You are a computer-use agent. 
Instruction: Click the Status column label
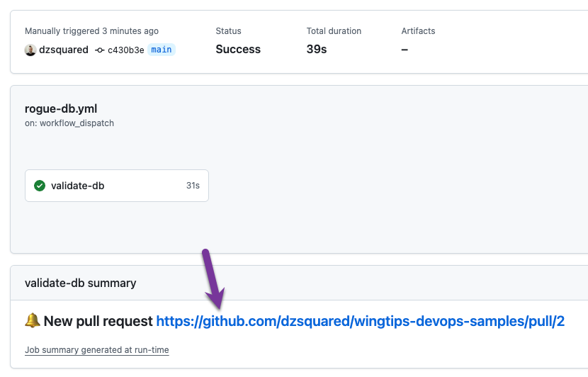[228, 31]
